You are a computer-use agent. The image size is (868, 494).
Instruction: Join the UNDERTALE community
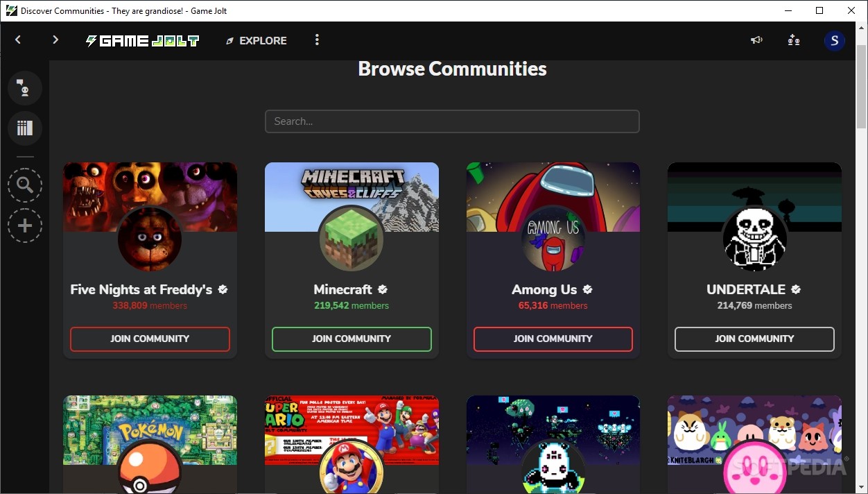pyautogui.click(x=754, y=339)
